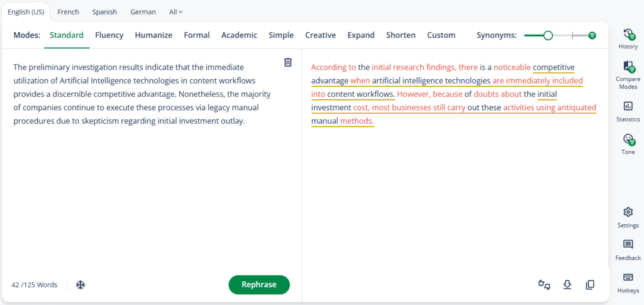Click the word 'noticeable' in the output
The image size is (644, 305).
click(512, 67)
